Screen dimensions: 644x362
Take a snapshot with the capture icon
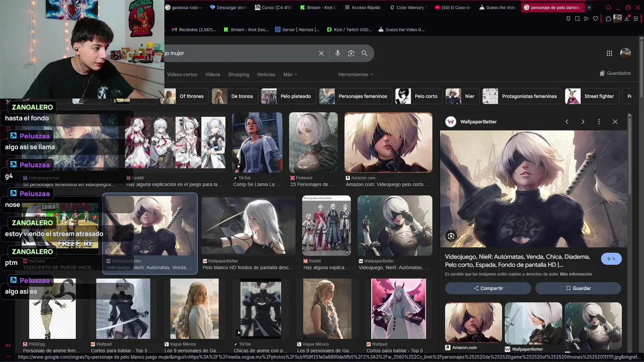pyautogui.click(x=577, y=19)
